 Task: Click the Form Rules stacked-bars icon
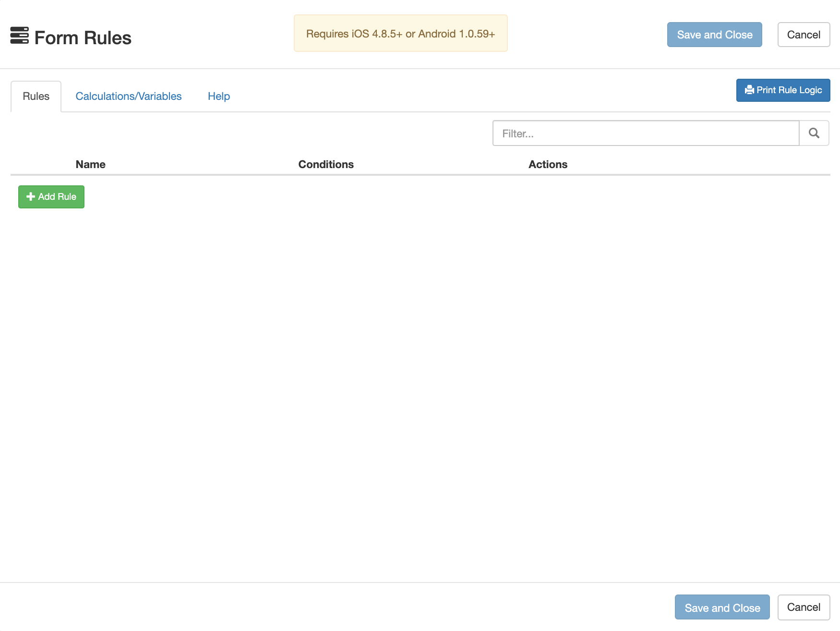pos(19,36)
